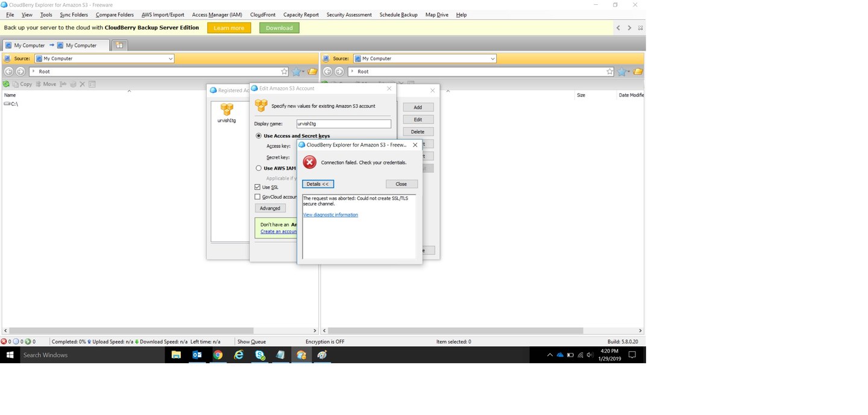Click the open folder icon in right pane
Image resolution: width=868 pixels, height=415 pixels.
[638, 72]
